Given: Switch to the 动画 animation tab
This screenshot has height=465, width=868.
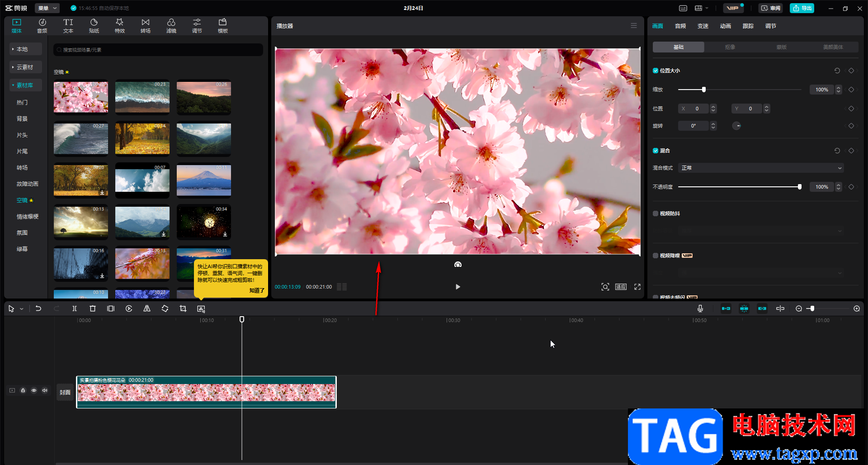Looking at the screenshot, I should click(x=726, y=26).
